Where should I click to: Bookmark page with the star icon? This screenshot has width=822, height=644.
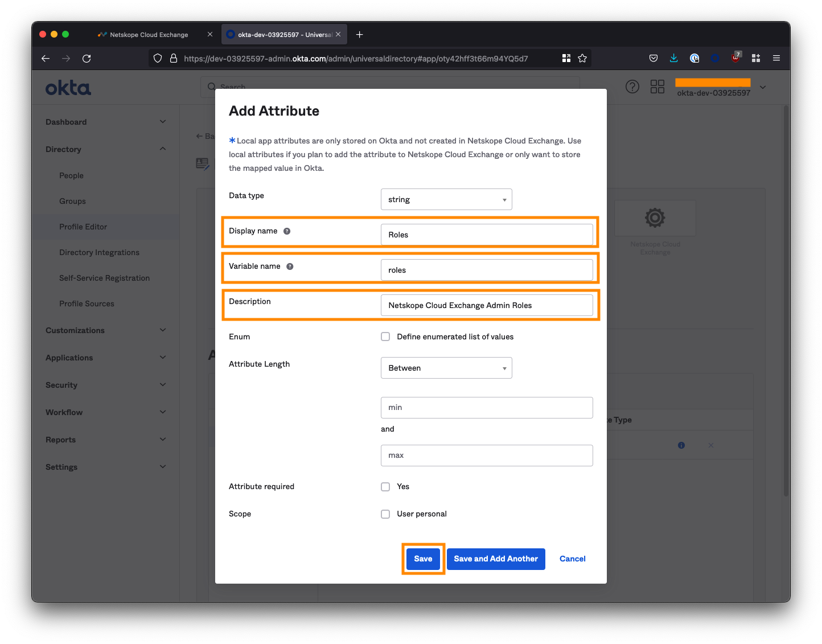click(582, 58)
